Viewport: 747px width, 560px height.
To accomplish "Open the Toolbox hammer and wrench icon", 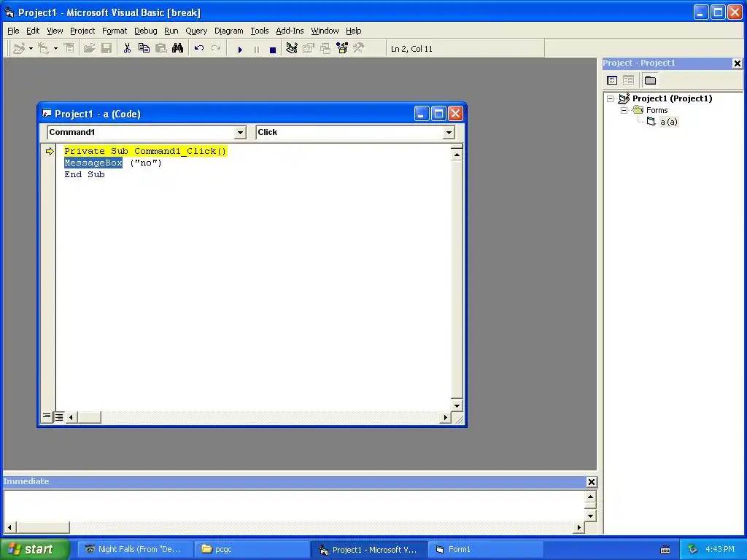I will click(359, 49).
